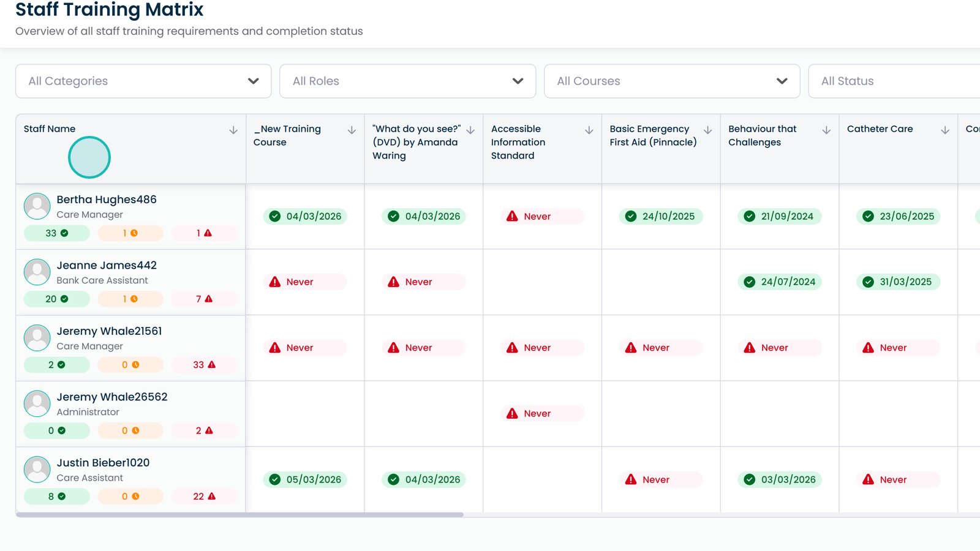Open the All Status filter
980x551 pixels.
[894, 81]
